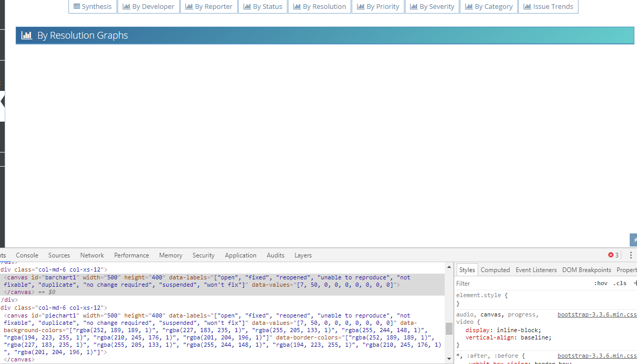
Task: Toggle the .cls element classes panel
Action: pos(620,283)
